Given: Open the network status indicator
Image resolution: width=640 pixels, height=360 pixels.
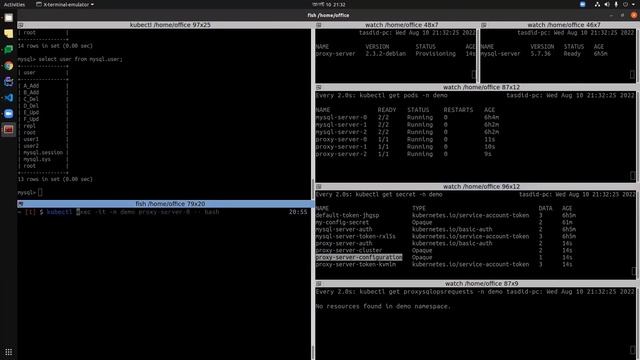Looking at the screenshot, I should pyautogui.click(x=597, y=4).
